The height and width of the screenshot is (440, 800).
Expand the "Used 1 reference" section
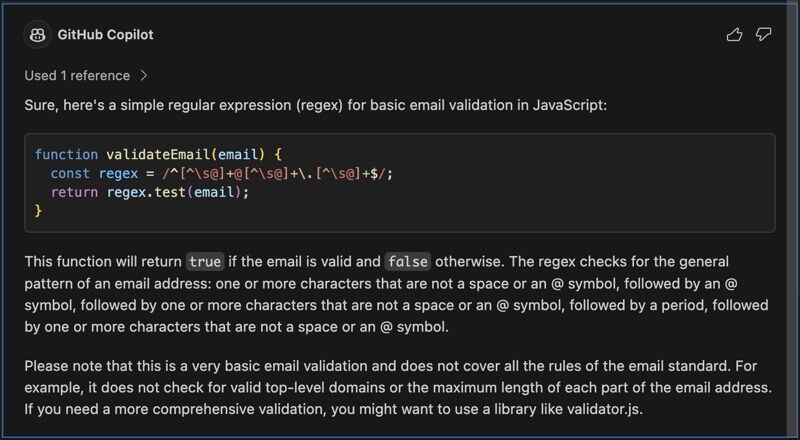[x=77, y=75]
